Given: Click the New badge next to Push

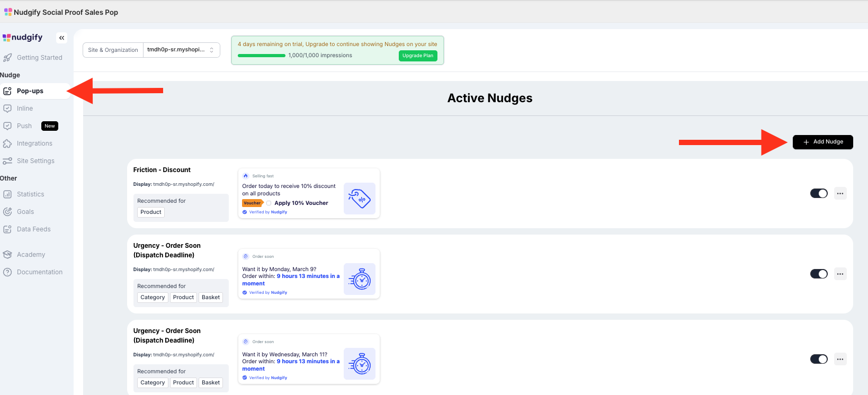Looking at the screenshot, I should tap(50, 126).
